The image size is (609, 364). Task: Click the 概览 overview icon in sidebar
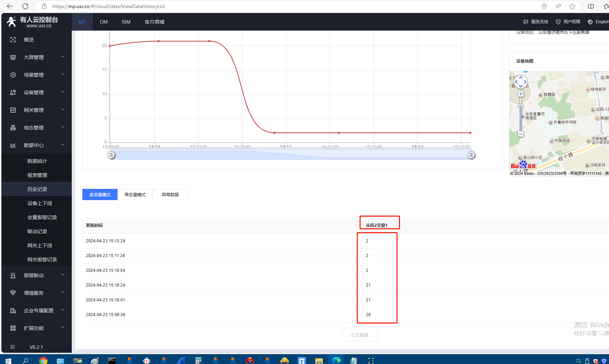[x=13, y=40]
